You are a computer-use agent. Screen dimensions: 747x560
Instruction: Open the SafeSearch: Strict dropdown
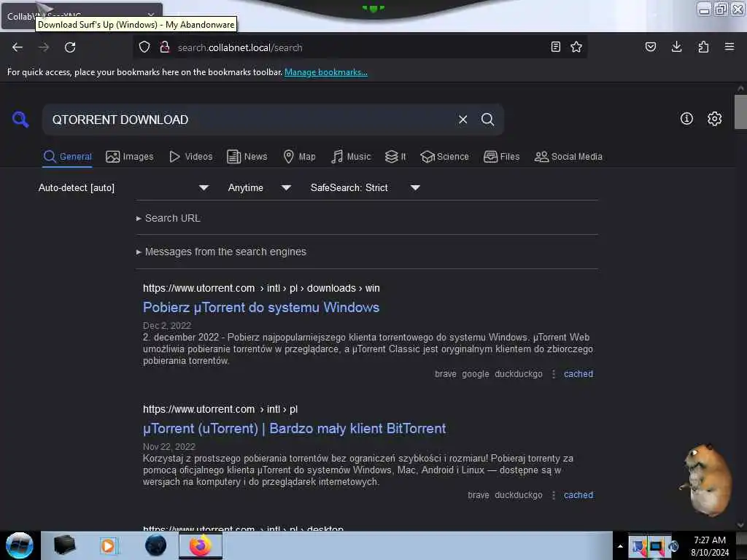pyautogui.click(x=365, y=187)
